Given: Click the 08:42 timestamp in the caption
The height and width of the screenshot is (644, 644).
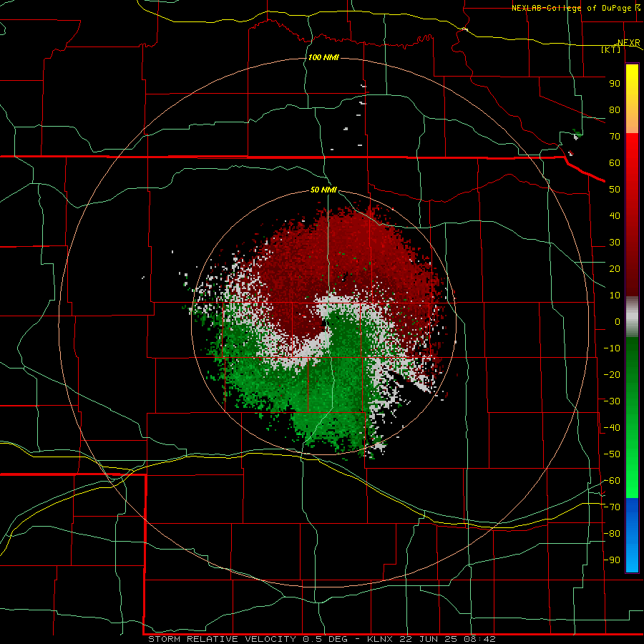Looking at the screenshot, I should (x=479, y=639).
